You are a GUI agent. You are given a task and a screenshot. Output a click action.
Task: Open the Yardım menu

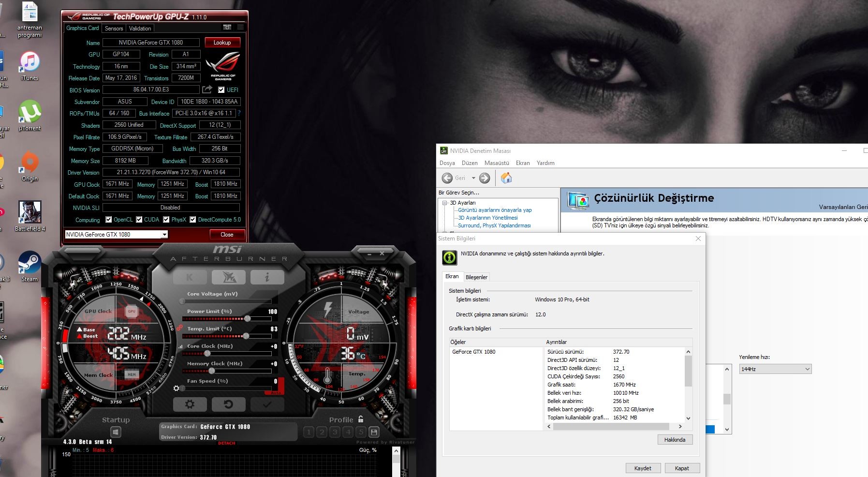(x=545, y=163)
